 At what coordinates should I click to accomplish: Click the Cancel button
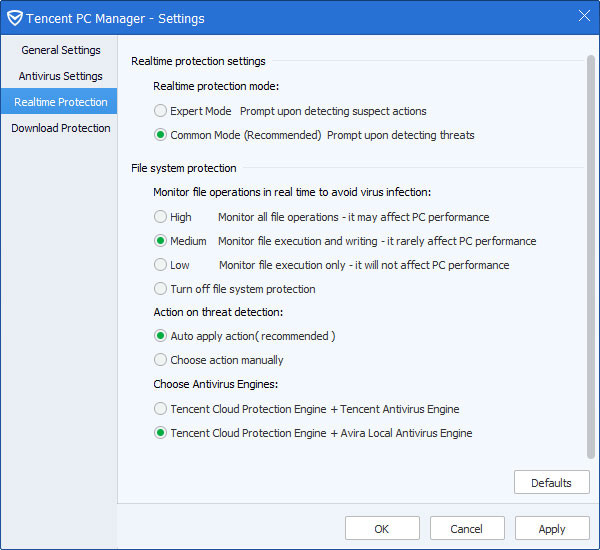click(466, 529)
